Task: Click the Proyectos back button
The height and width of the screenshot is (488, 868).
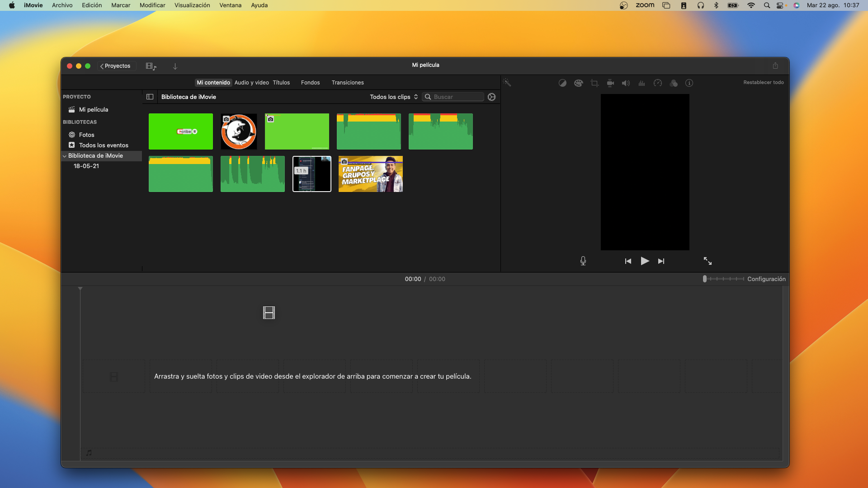Action: 116,66
